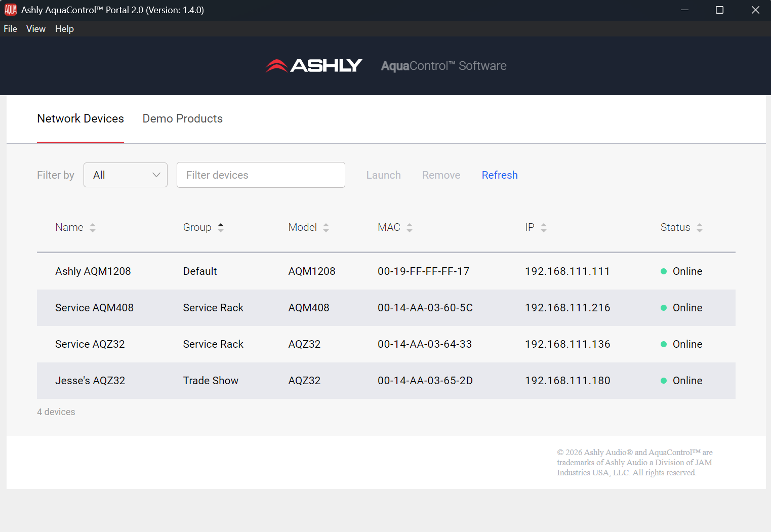Click green status dot for Jesse's AQZ32
771x532 pixels.
(664, 381)
